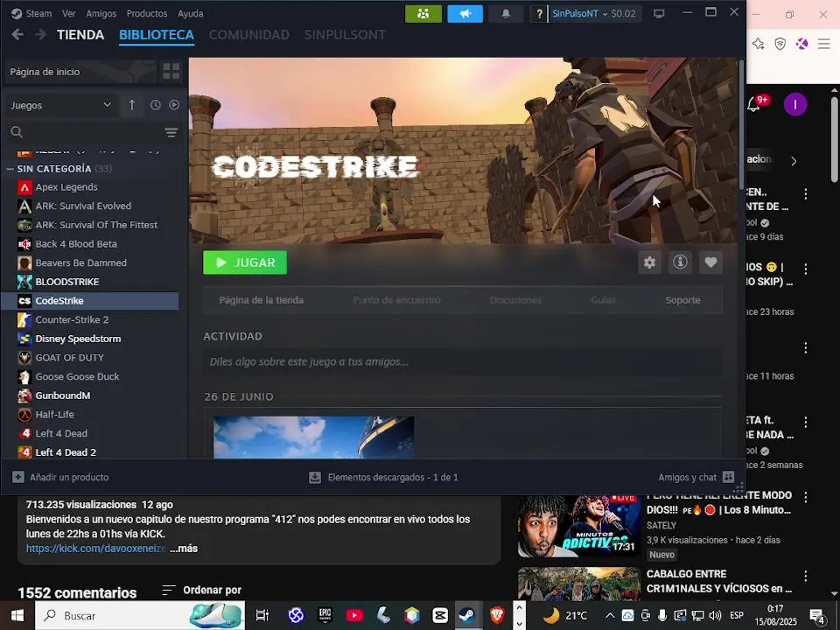Open YouTube account avatar menu

click(x=795, y=104)
